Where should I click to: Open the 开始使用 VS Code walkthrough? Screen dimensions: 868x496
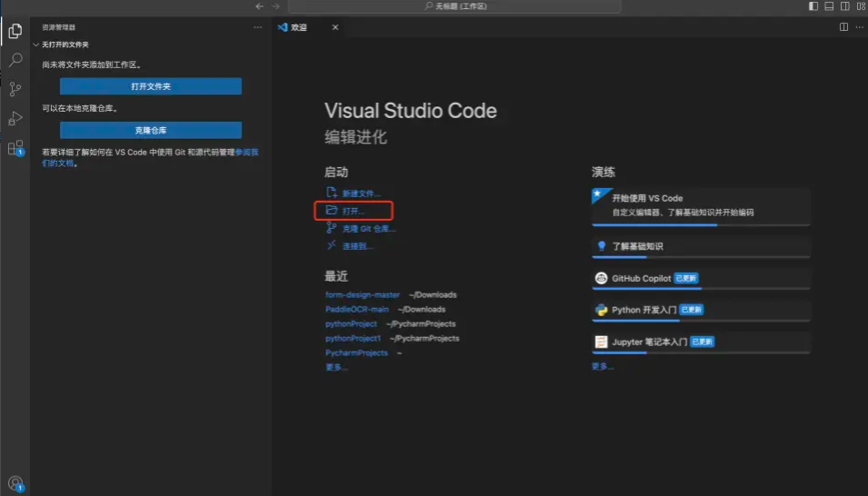[x=701, y=206]
